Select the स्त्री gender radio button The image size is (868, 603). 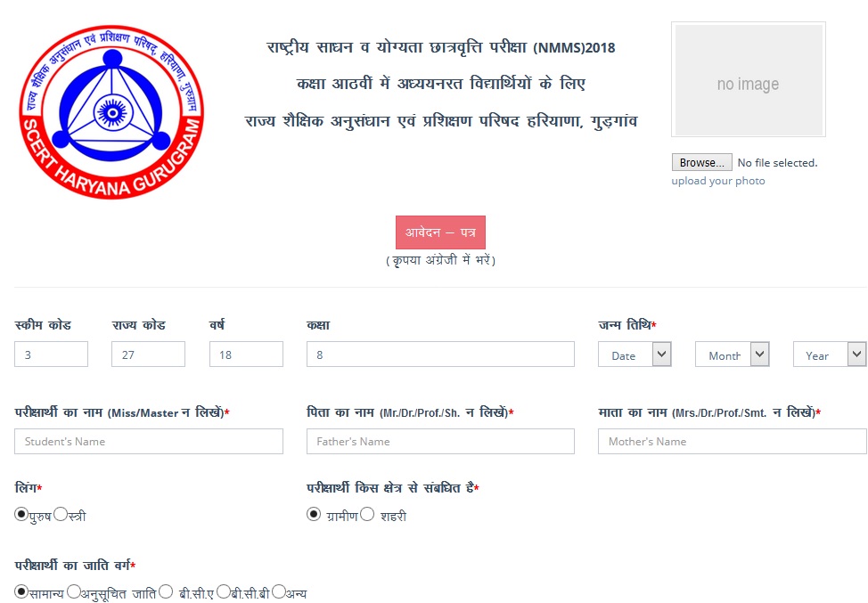coord(60,515)
